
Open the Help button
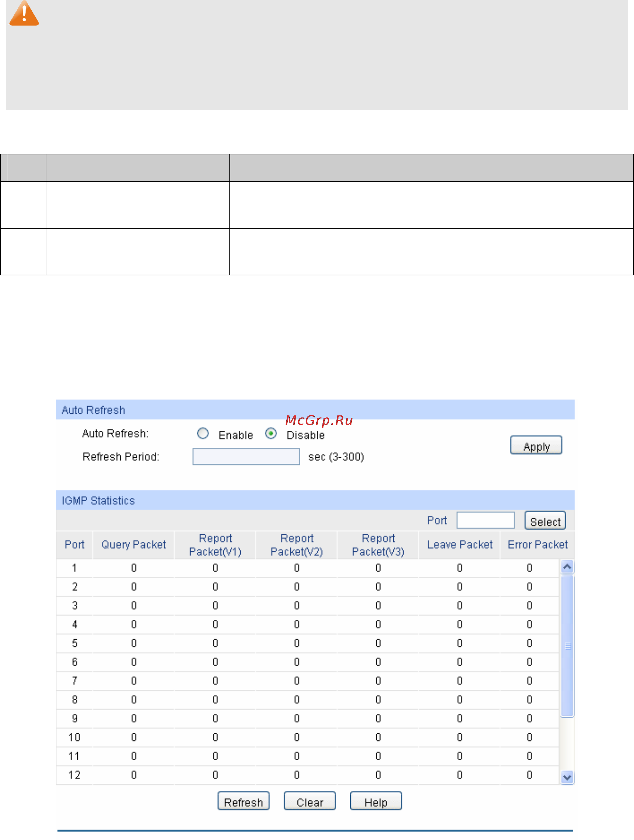(x=376, y=801)
